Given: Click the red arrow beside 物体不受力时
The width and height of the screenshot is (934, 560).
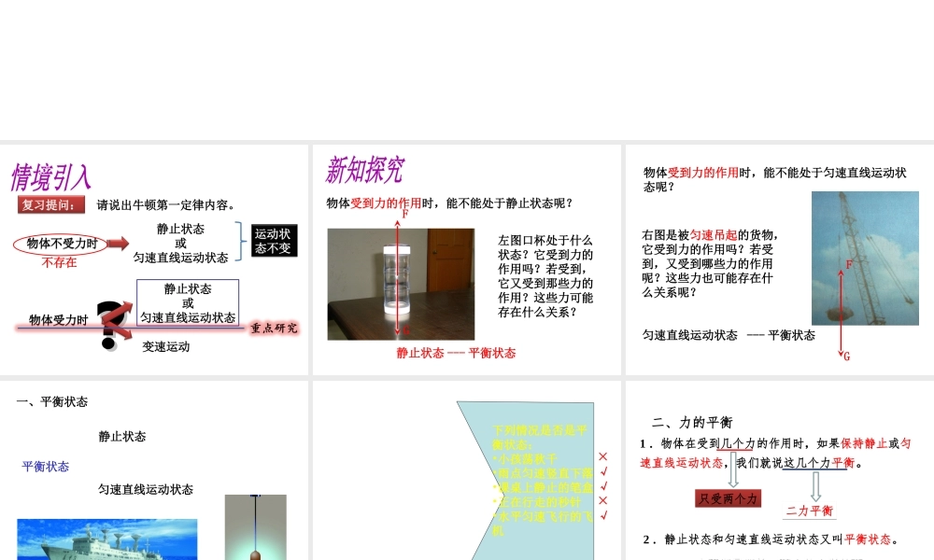Looking at the screenshot, I should (118, 243).
